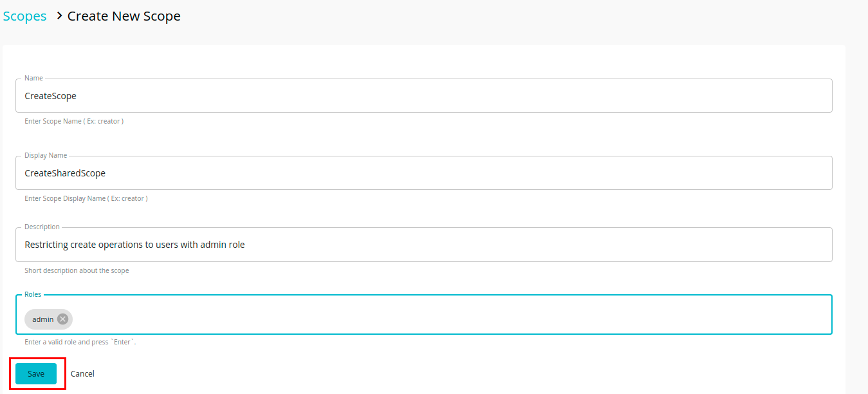Click the Create New Scope breadcrumb
Image resolution: width=868 pixels, height=394 pixels.
tap(124, 15)
